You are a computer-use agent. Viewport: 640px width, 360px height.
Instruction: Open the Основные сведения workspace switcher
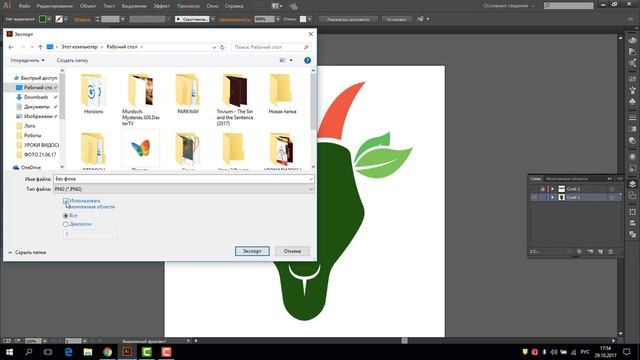(509, 6)
